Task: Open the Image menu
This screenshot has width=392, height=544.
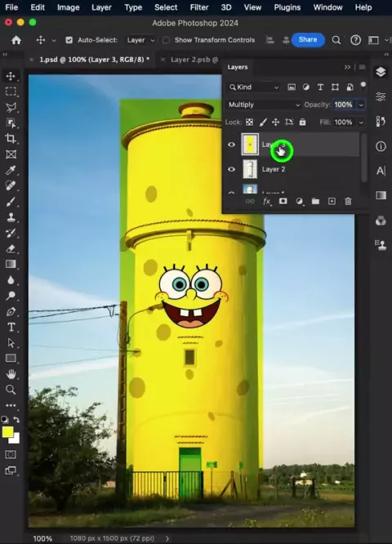Action: click(68, 7)
